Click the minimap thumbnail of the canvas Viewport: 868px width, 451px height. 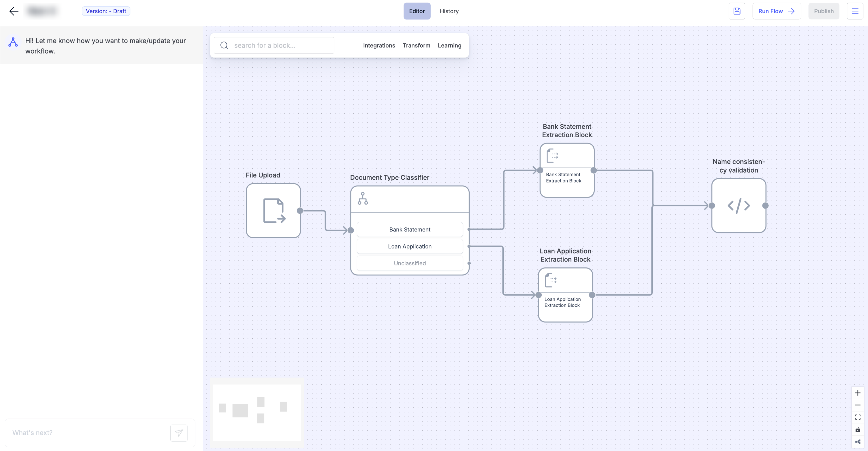pos(256,412)
